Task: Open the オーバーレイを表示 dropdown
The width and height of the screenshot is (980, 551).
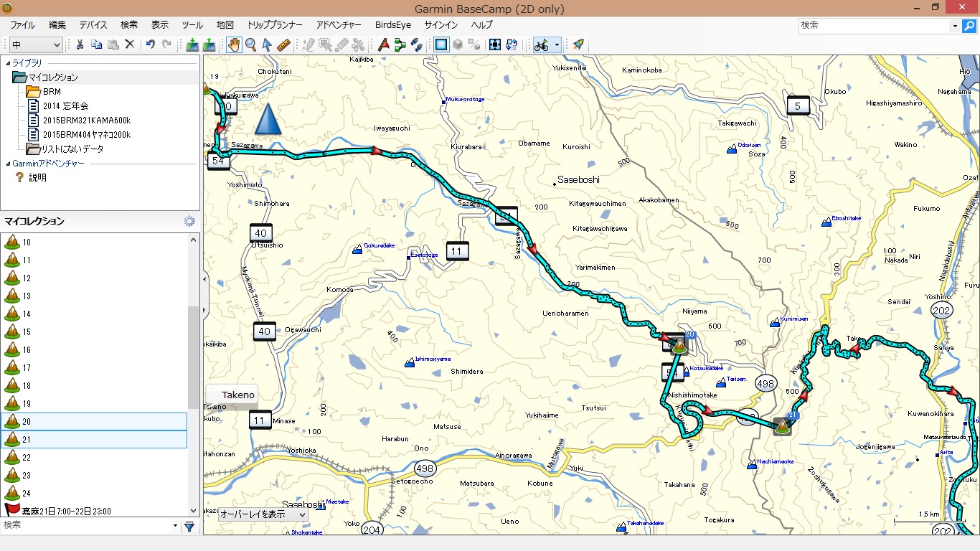Action: tap(263, 514)
